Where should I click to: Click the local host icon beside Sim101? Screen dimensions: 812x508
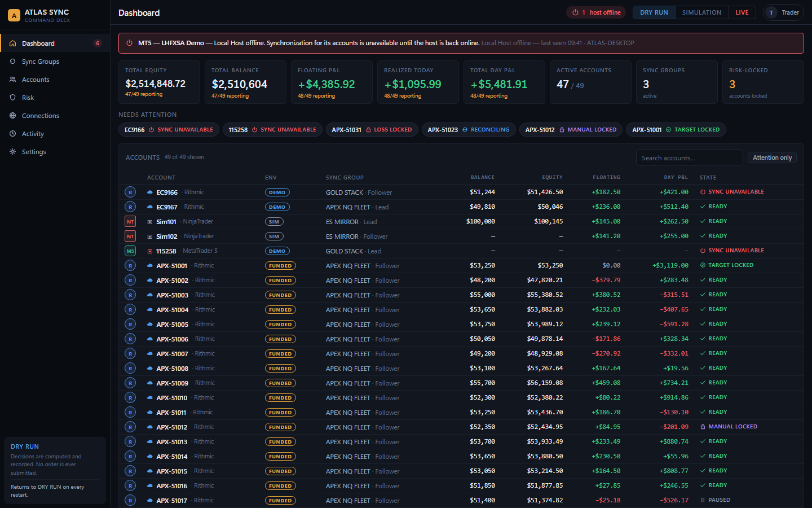pos(150,222)
